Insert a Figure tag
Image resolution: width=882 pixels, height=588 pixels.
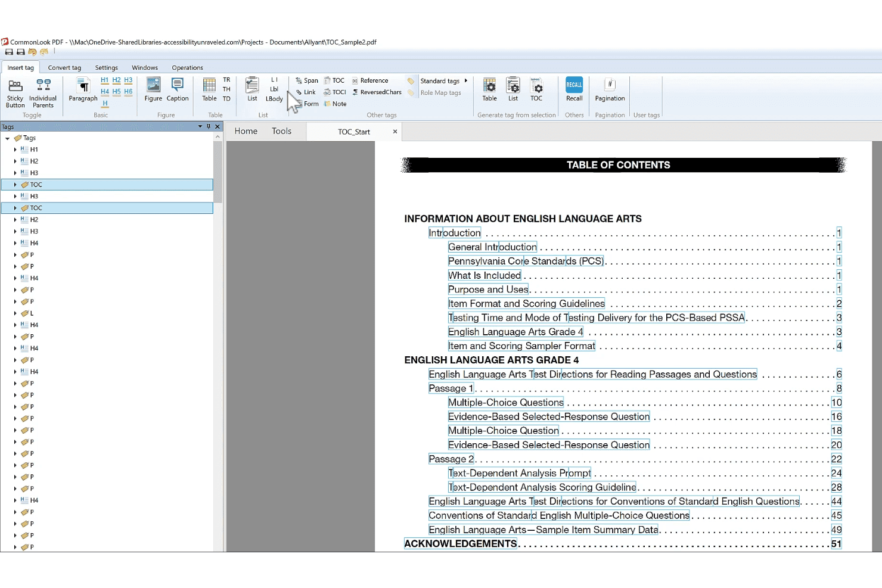coord(153,89)
